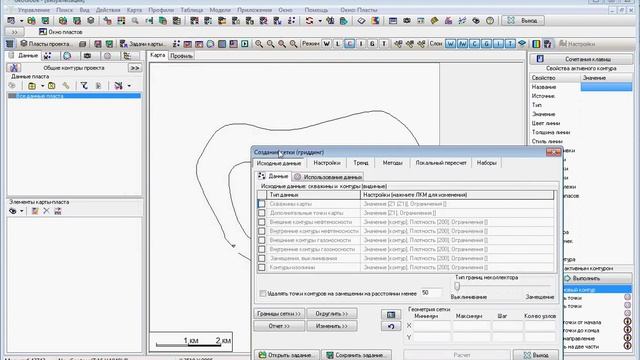The width and height of the screenshot is (640, 360).
Task: Expand the >> button beside Общие контуры проекта
Action: click(x=135, y=68)
